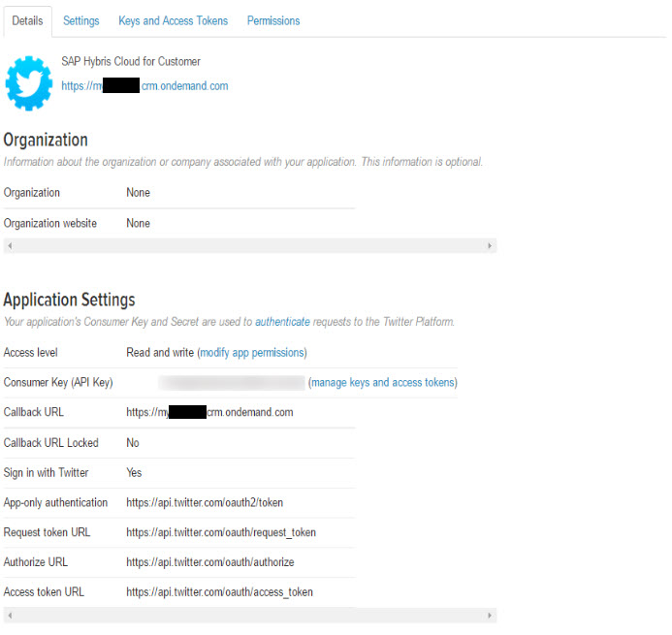Click left arrow of Application Settings scrollbar
This screenshot has width=672, height=635.
(x=10, y=616)
